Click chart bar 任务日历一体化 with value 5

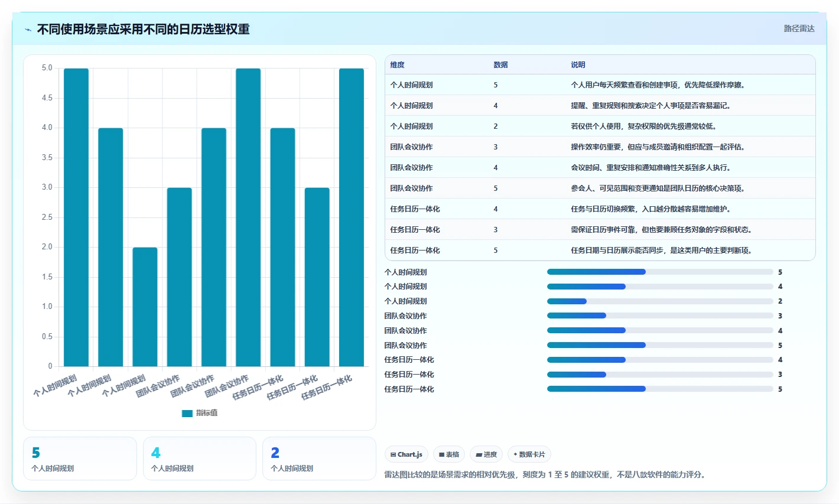click(352, 217)
